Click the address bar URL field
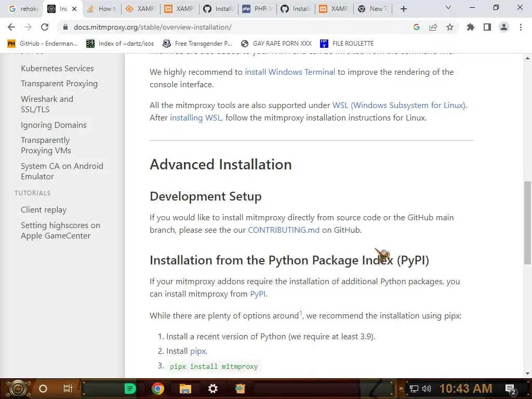 237,27
